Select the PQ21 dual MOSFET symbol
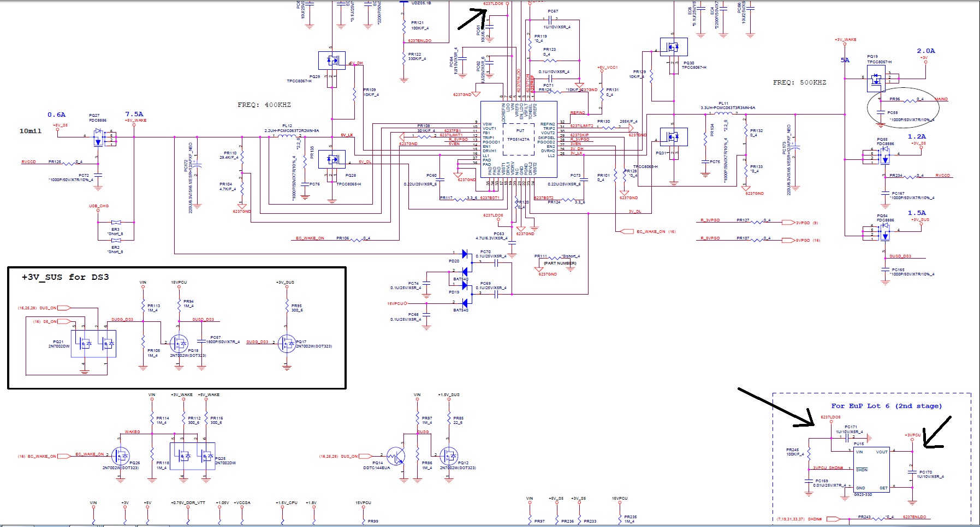980x527 pixels. [x=93, y=344]
